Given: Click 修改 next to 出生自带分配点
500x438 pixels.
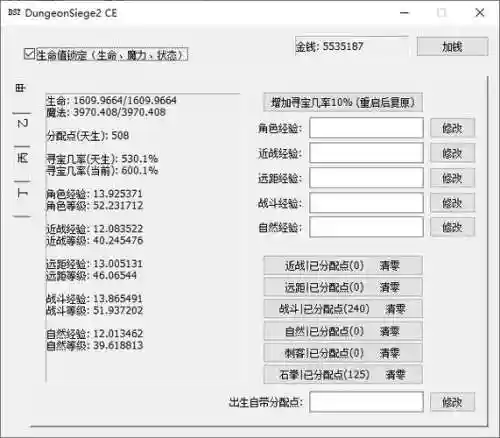Looking at the screenshot, I should pyautogui.click(x=452, y=402).
